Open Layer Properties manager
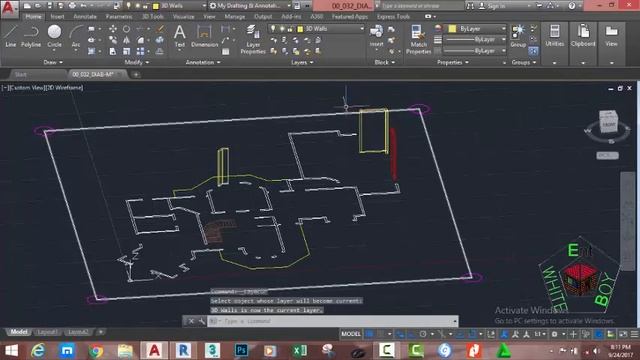Screen dimensions: 640x360 tap(253, 39)
